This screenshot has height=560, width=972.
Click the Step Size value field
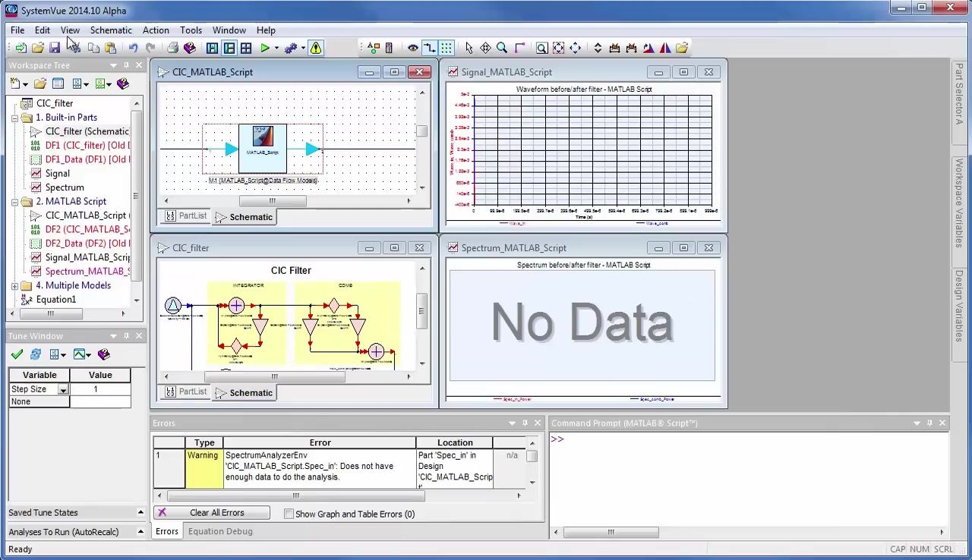pyautogui.click(x=99, y=389)
